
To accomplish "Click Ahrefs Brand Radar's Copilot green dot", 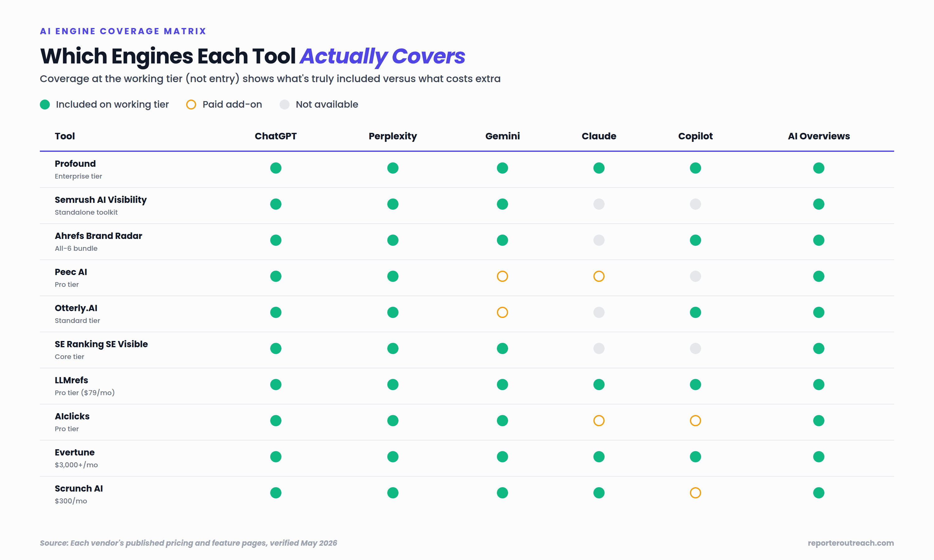I will (696, 240).
